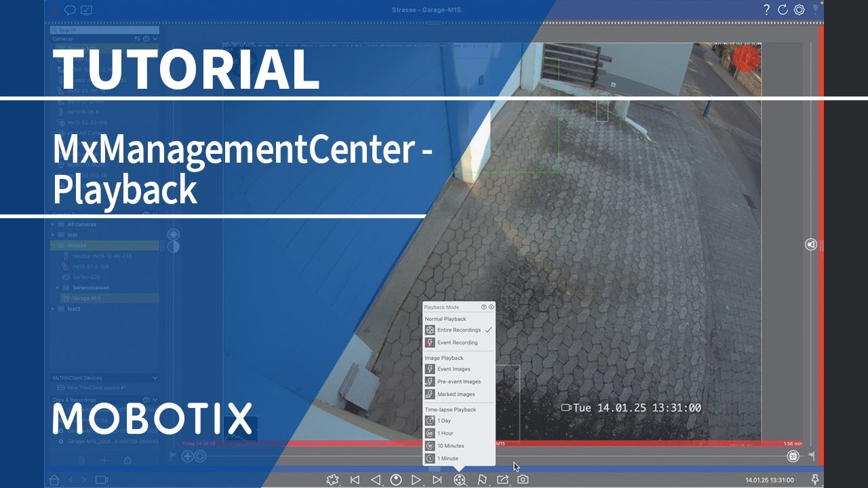Select the Strasse camera group
The width and height of the screenshot is (868, 488).
(x=104, y=245)
